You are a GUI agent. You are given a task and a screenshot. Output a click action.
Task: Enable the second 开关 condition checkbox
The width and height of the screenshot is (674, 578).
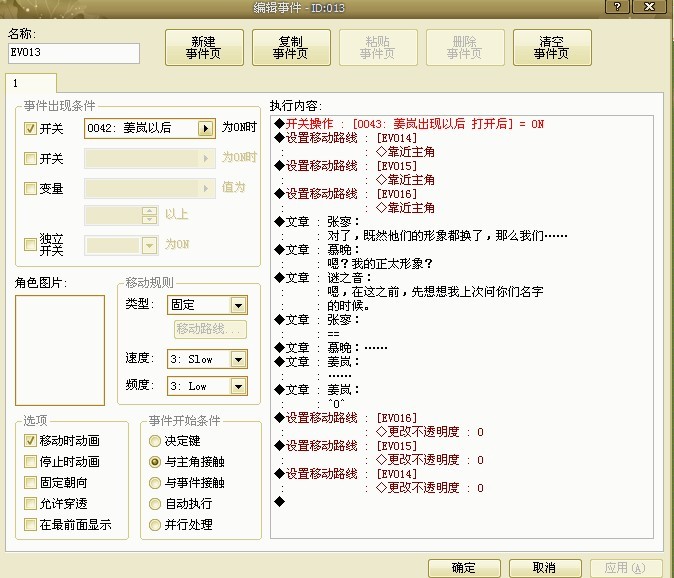click(30, 159)
